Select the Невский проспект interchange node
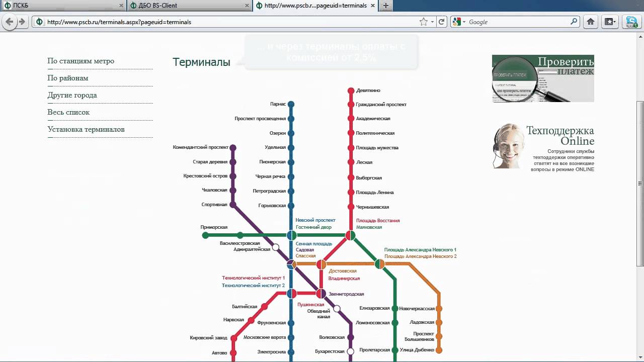This screenshot has width=644, height=362. point(292,235)
